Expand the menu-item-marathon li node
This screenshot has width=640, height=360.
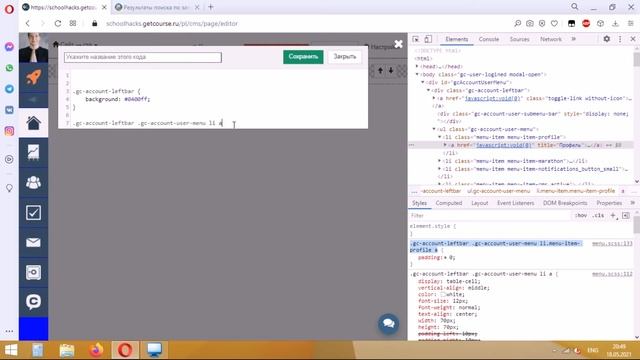pos(440,161)
